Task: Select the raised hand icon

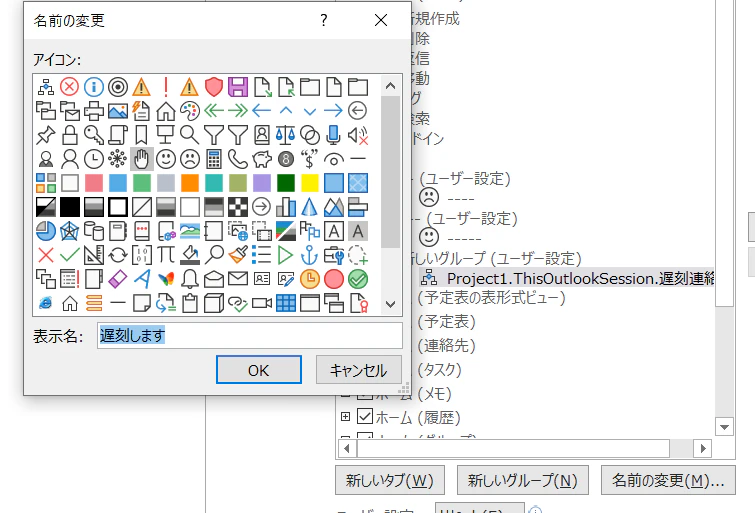Action: (142, 159)
